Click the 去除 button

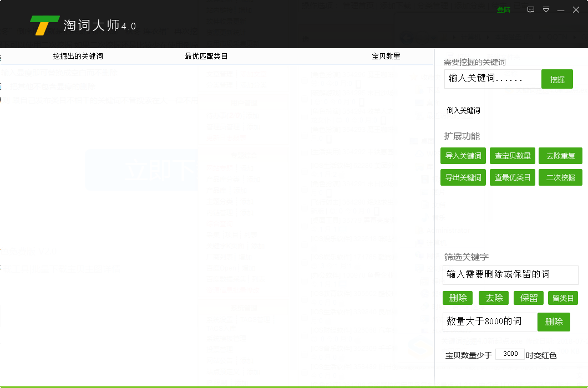click(494, 298)
